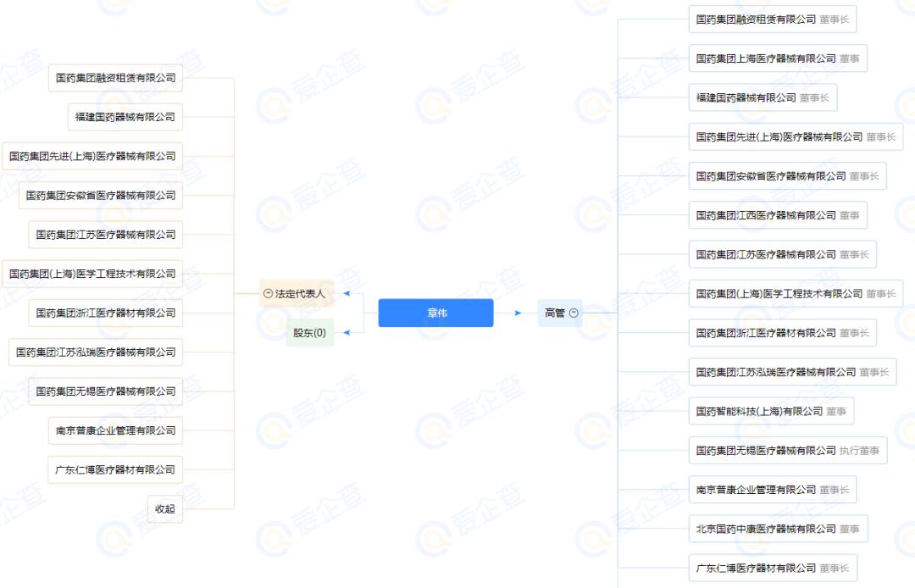
Task: Open 北京国药中康医疗器械有限公司 董事 node
Action: point(779,529)
